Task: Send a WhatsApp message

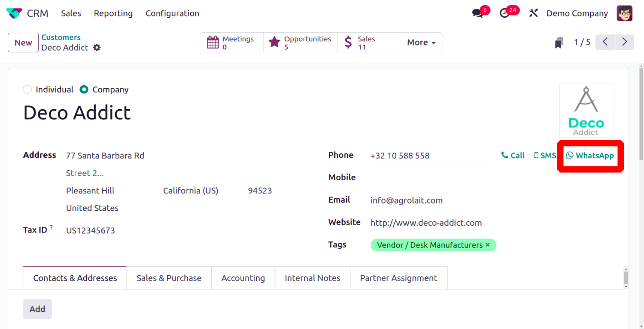Action: click(x=590, y=155)
